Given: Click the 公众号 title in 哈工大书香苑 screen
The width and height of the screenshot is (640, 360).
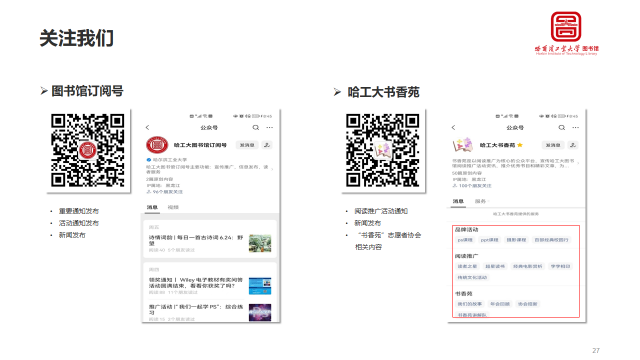Looking at the screenshot, I should [515, 128].
